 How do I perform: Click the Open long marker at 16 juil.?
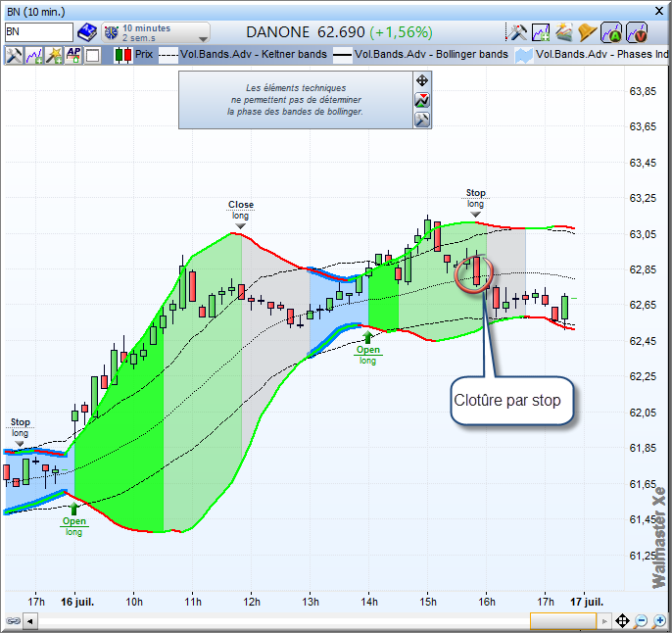tap(74, 520)
